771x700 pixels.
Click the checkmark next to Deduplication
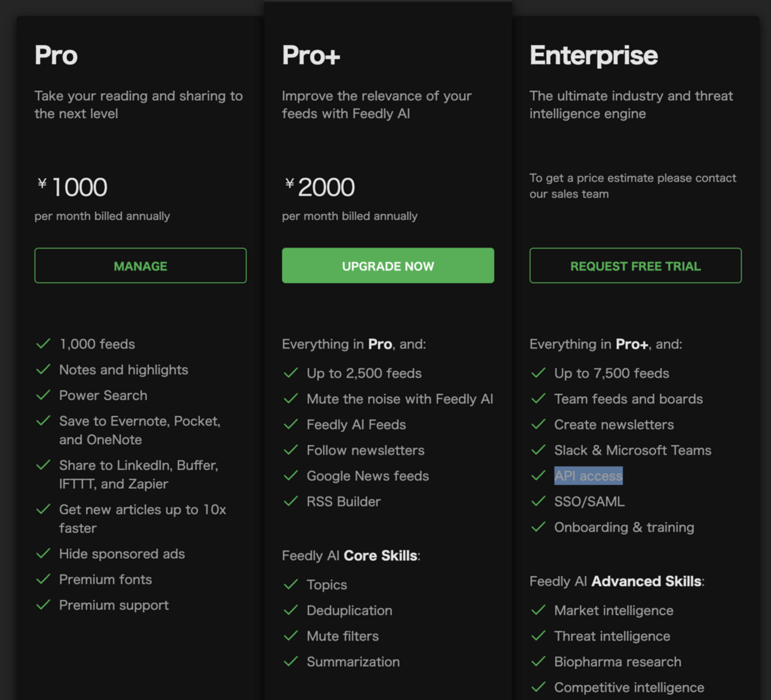(x=291, y=610)
